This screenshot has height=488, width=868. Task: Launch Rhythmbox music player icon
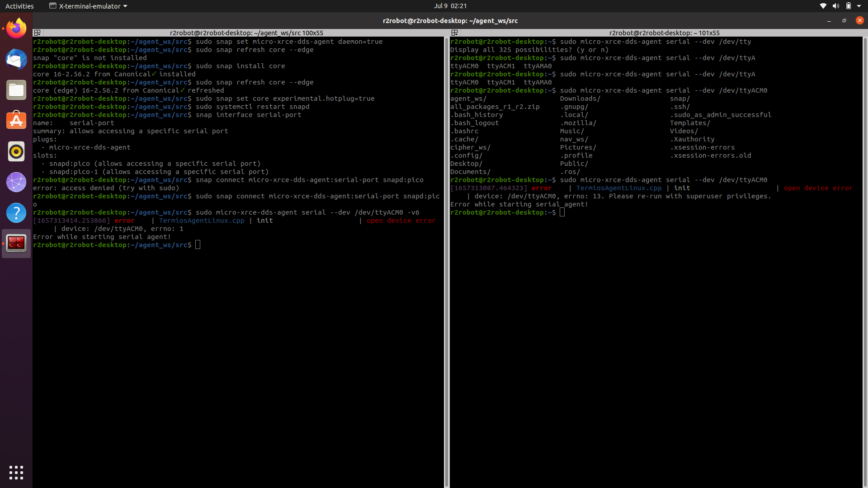click(16, 151)
